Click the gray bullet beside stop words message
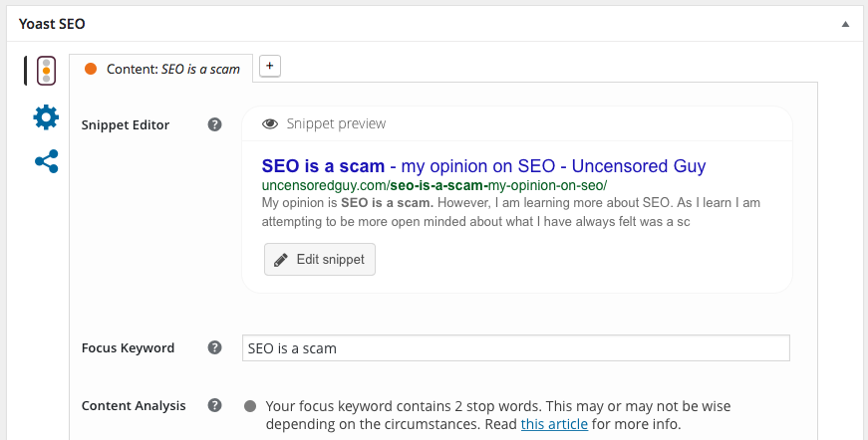The image size is (868, 440). [250, 406]
